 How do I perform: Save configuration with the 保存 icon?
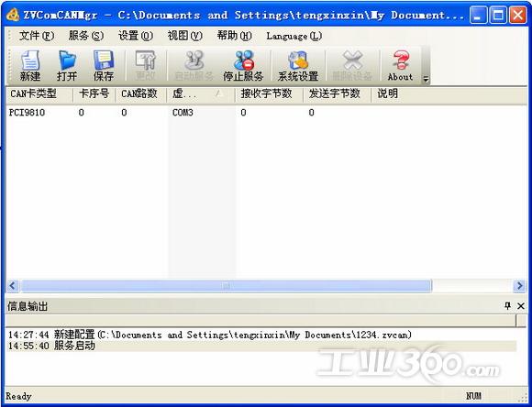click(x=104, y=66)
